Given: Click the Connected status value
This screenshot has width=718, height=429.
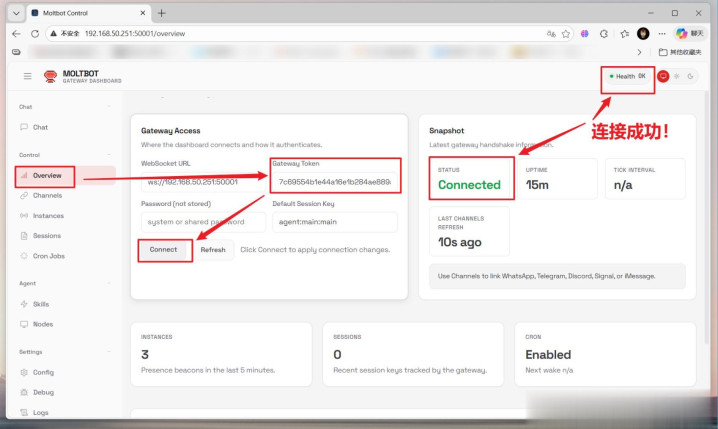Looking at the screenshot, I should [469, 185].
